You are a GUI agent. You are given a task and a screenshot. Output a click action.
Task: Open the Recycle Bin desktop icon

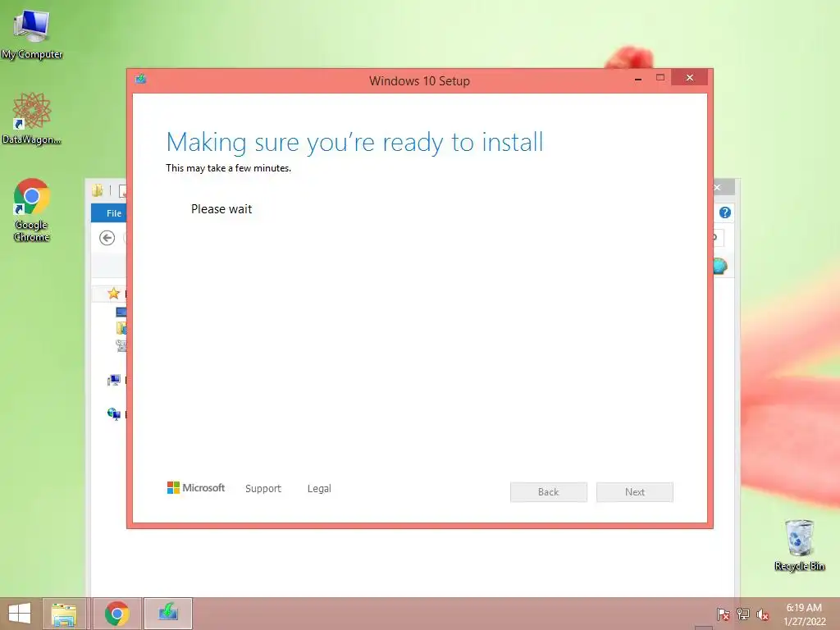pyautogui.click(x=799, y=545)
